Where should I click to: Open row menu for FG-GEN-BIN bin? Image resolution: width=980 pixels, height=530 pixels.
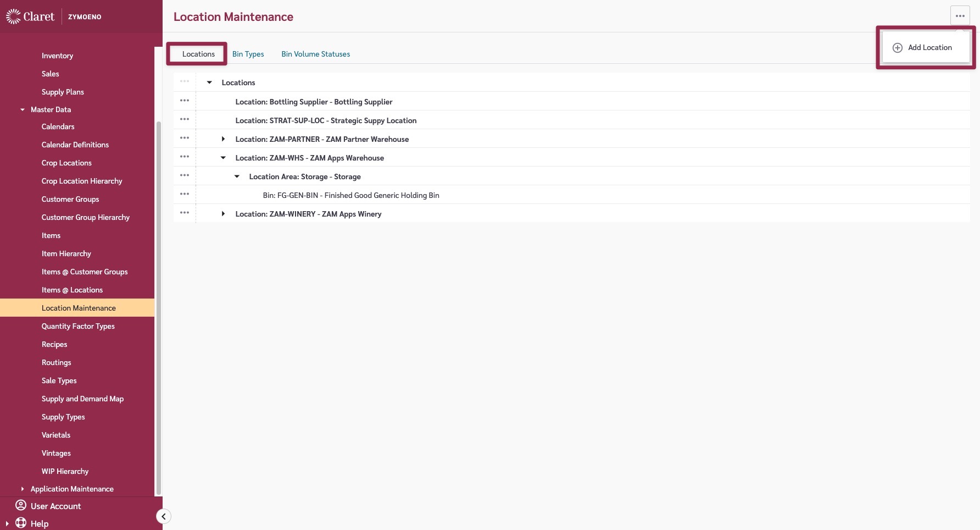(185, 195)
